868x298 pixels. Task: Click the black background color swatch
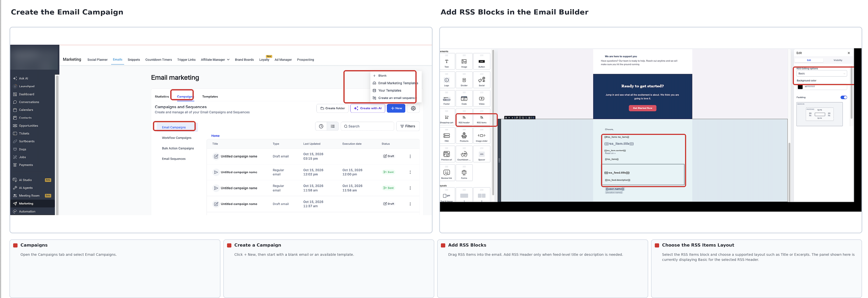pyautogui.click(x=800, y=87)
